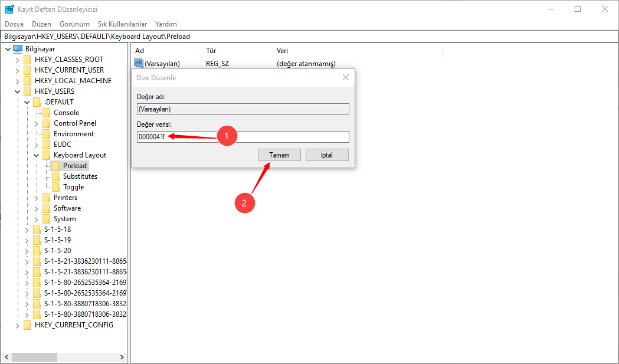Collapse the Bilgisayar root node
The image size is (619, 364).
pos(8,50)
